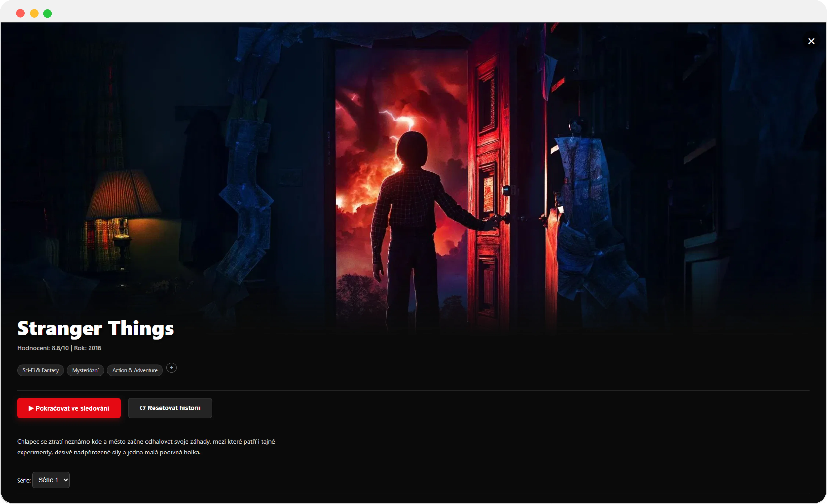Screen dimensions: 827x504
Task: Click the 'Série:' label
Action: [x=24, y=481]
